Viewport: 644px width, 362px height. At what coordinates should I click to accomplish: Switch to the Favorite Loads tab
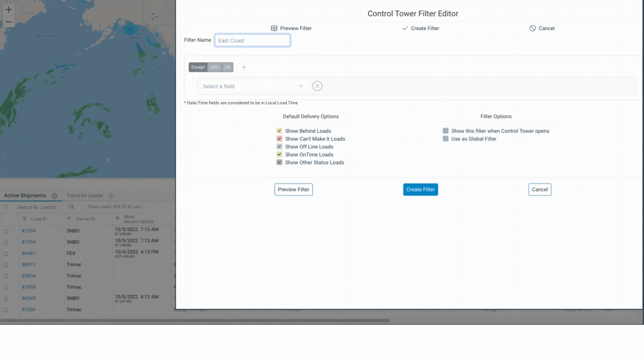click(85, 195)
